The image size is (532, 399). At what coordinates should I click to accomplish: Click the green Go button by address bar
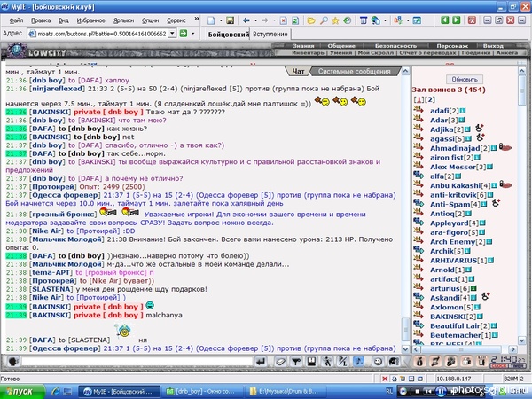pyautogui.click(x=184, y=34)
